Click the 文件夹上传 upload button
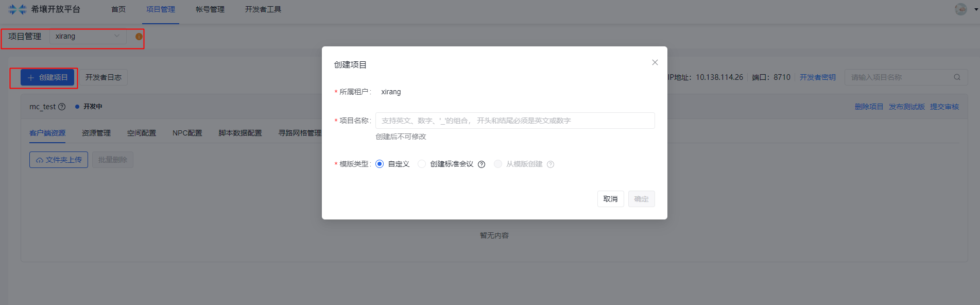The width and height of the screenshot is (980, 305). pos(59,160)
